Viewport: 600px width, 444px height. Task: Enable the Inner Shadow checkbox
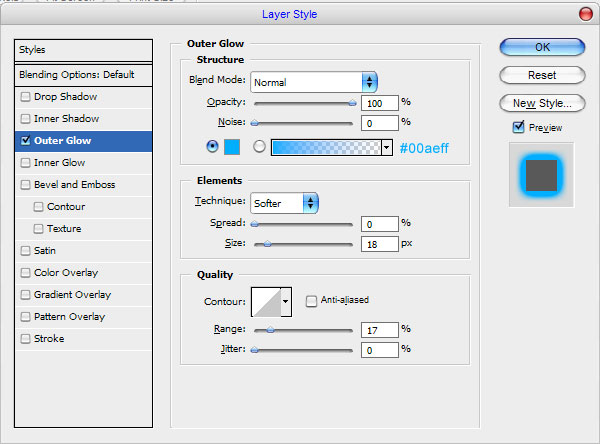25,119
